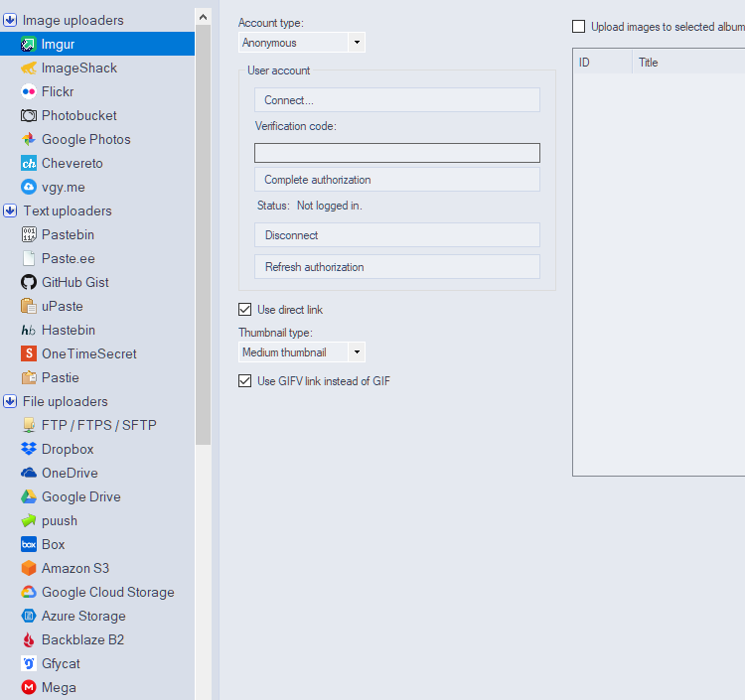
Task: Select the Pastebin label in list
Action: tap(68, 234)
